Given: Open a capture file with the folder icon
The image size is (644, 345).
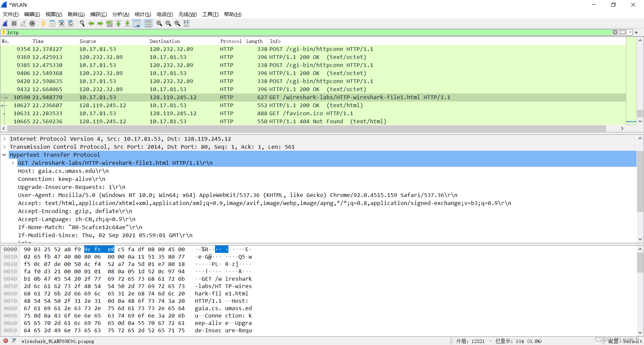Looking at the screenshot, I should [x=43, y=23].
